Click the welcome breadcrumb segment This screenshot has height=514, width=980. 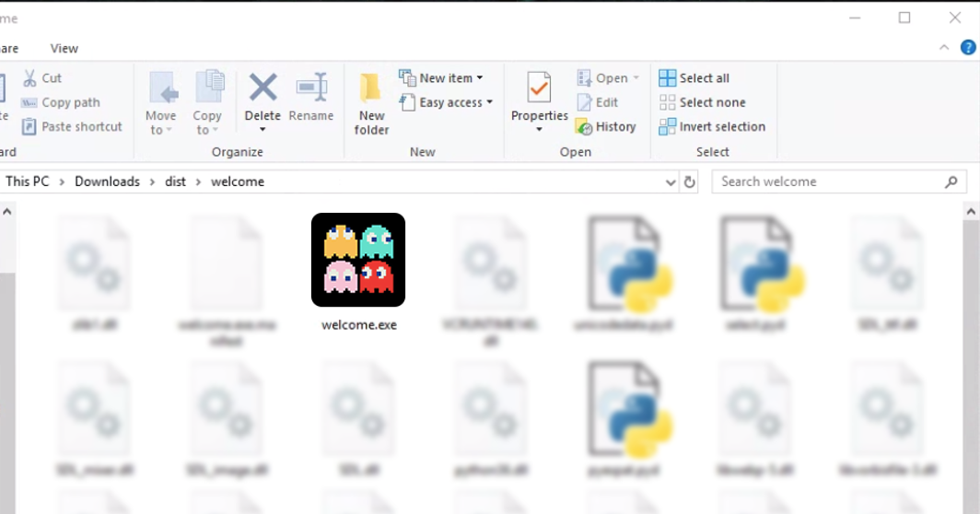click(x=238, y=182)
